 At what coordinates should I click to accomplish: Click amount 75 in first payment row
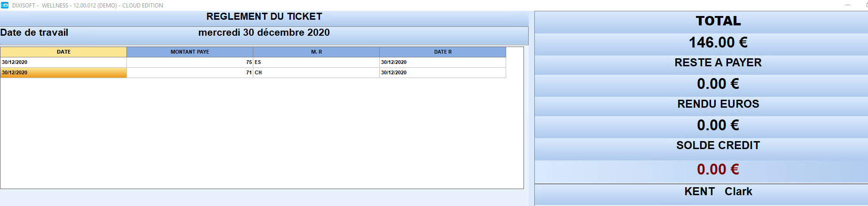(190, 62)
